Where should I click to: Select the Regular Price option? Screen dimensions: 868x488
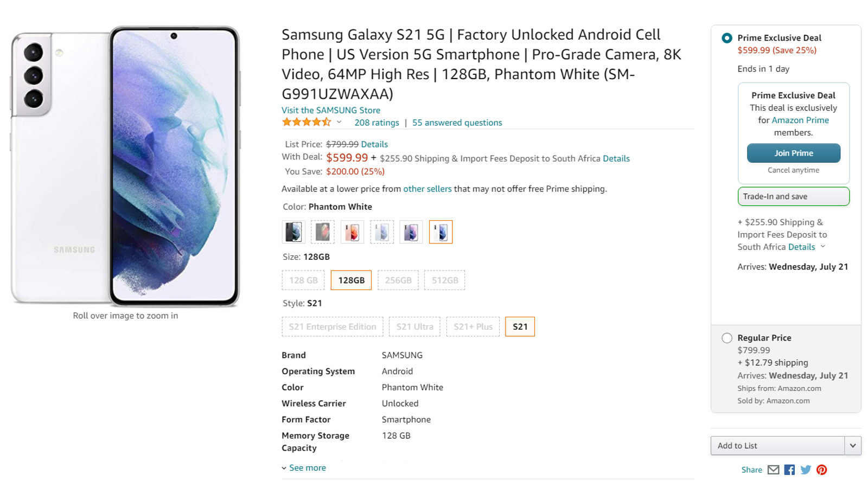click(x=727, y=338)
